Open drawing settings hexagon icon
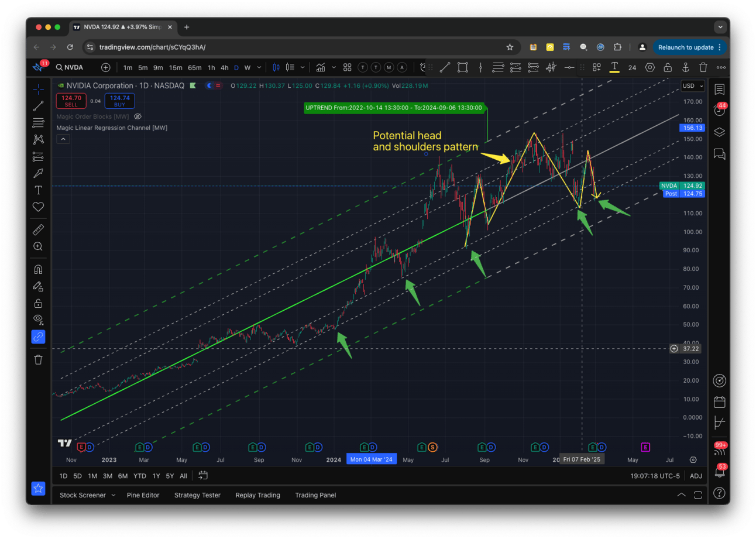 650,67
